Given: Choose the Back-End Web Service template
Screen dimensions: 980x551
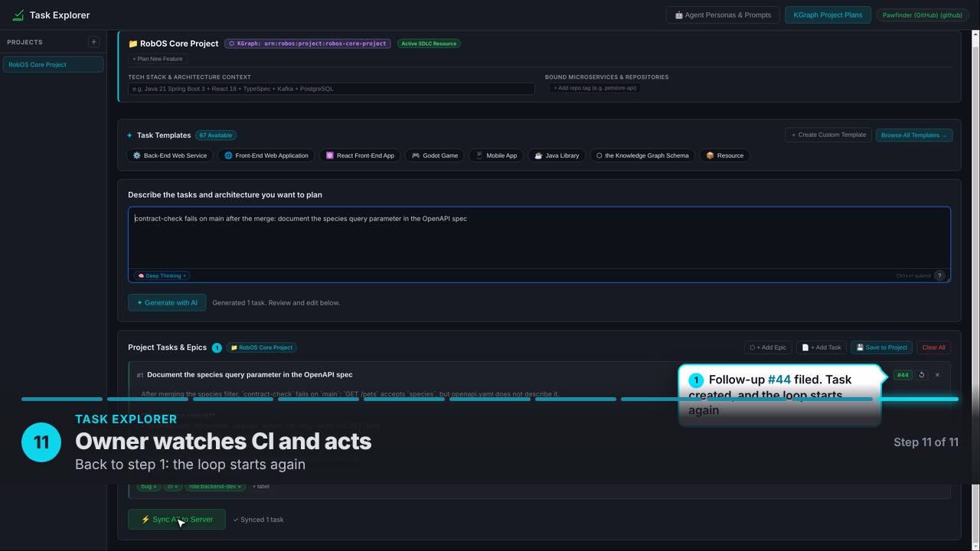Looking at the screenshot, I should pyautogui.click(x=170, y=155).
